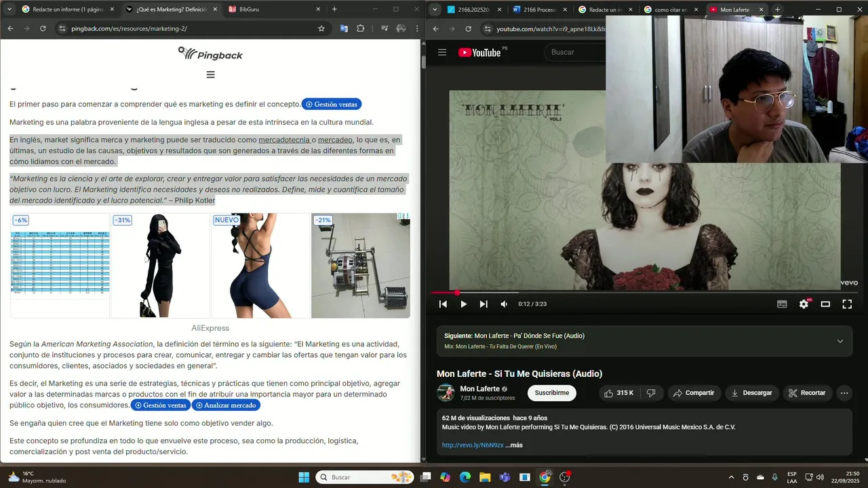Open the -31% black dress ad thumbnail
Viewport: 868px width, 488px height.
tap(160, 266)
